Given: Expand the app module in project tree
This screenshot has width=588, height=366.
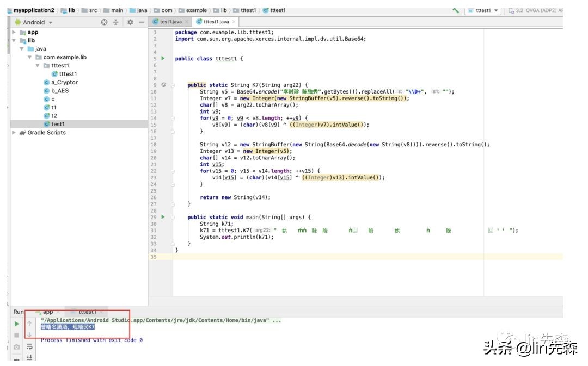Looking at the screenshot, I should tap(14, 32).
